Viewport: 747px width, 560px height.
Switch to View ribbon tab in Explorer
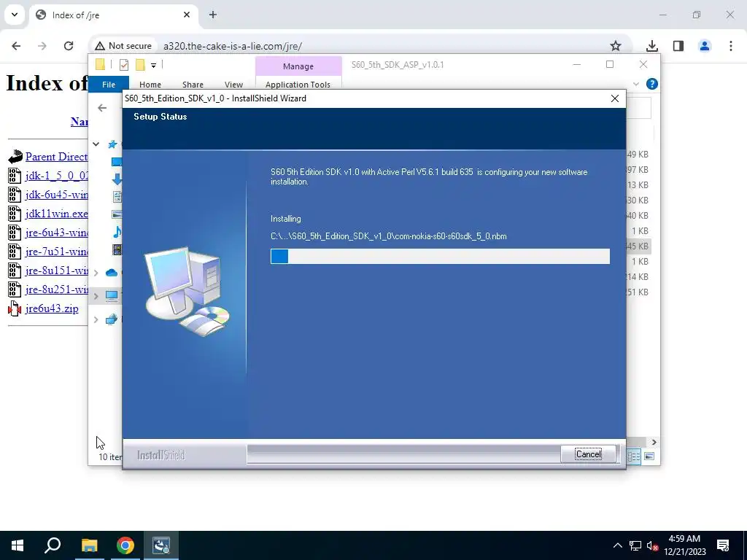233,85
